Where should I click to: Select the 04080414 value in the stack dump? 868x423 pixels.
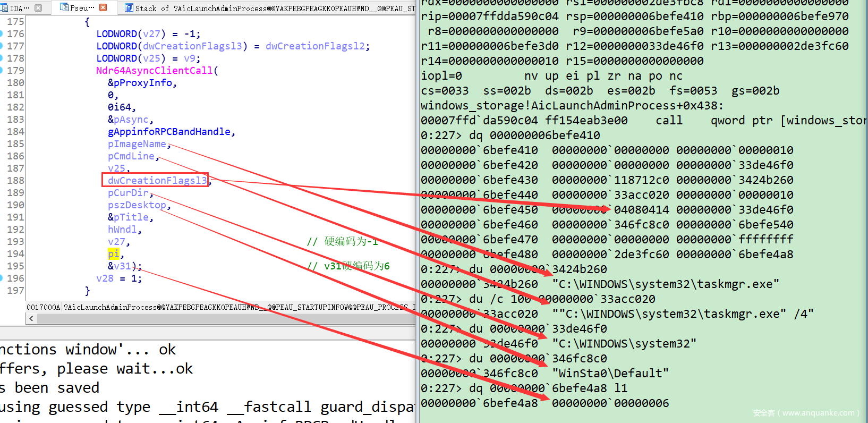tap(641, 210)
